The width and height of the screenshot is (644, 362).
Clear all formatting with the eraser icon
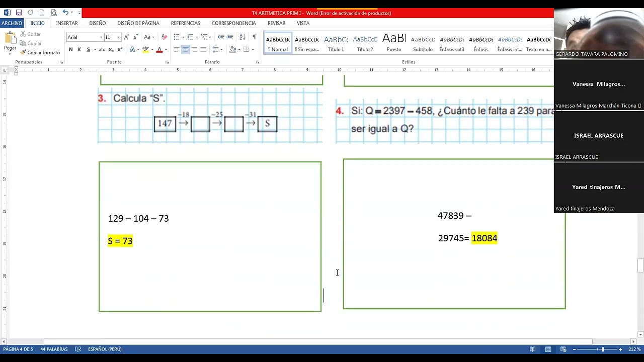tap(164, 37)
